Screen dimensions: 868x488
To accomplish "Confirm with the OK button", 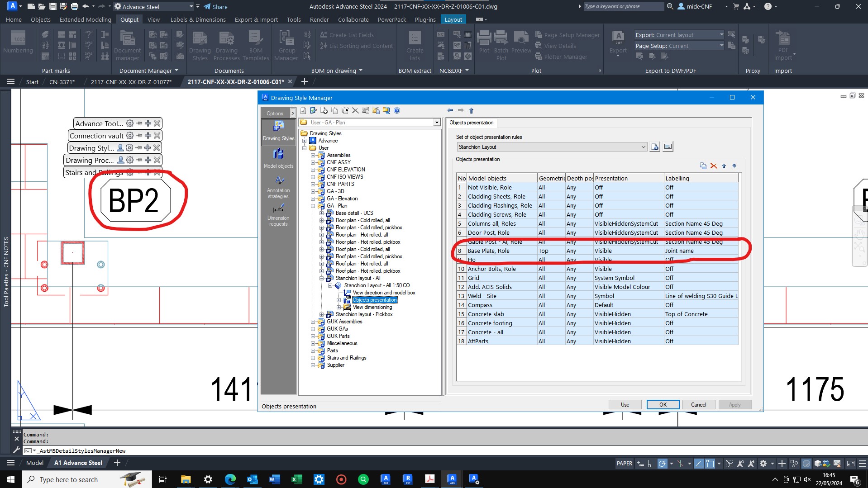I will [663, 404].
